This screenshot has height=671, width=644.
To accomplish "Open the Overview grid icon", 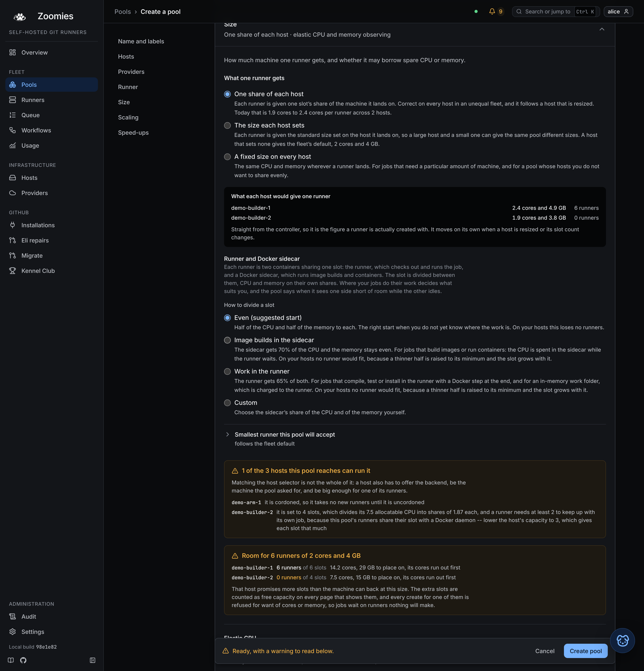I will 13,52.
